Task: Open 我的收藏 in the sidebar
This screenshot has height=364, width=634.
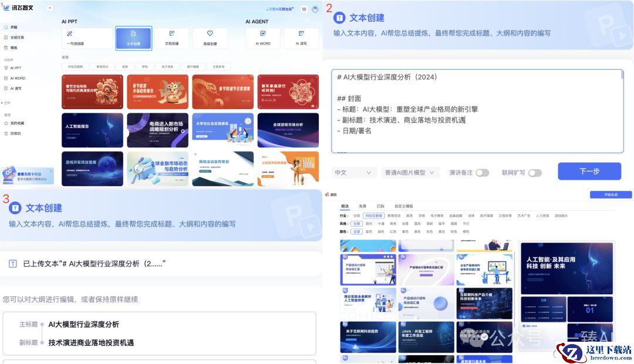Action: coord(17,123)
